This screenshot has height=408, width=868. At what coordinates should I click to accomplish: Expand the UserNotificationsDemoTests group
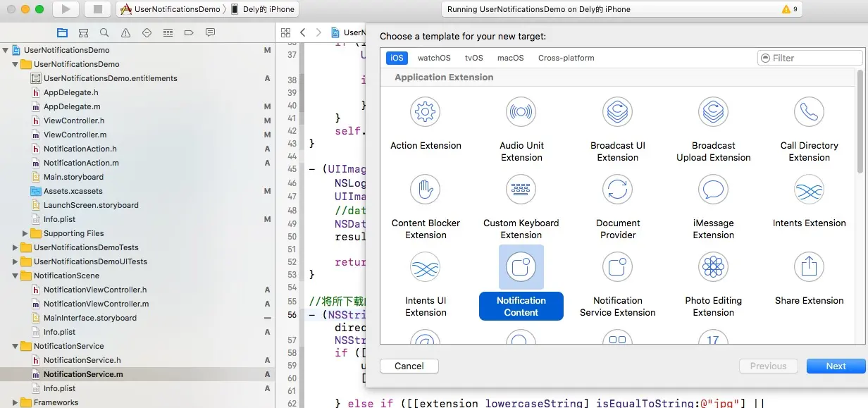pos(15,247)
